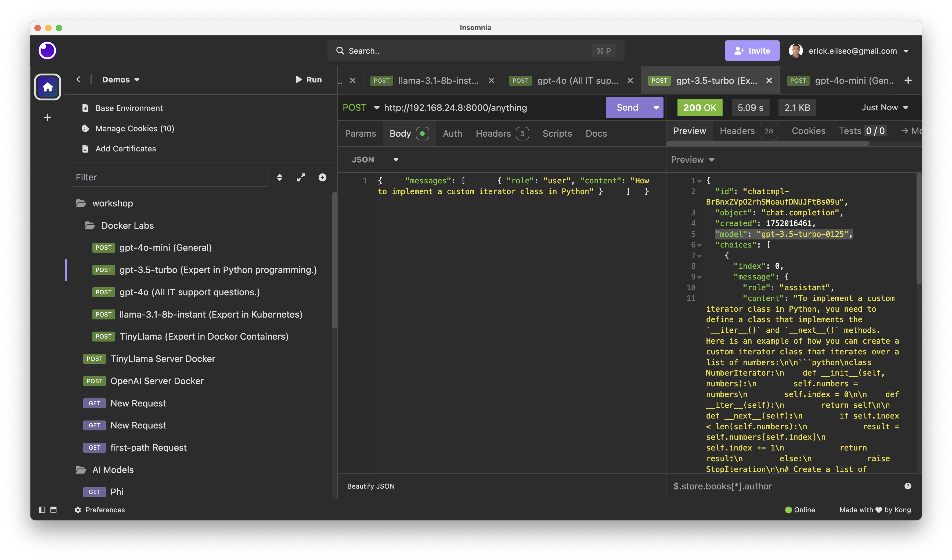
Task: Expand the Send button dropdown arrow
Action: click(x=656, y=108)
